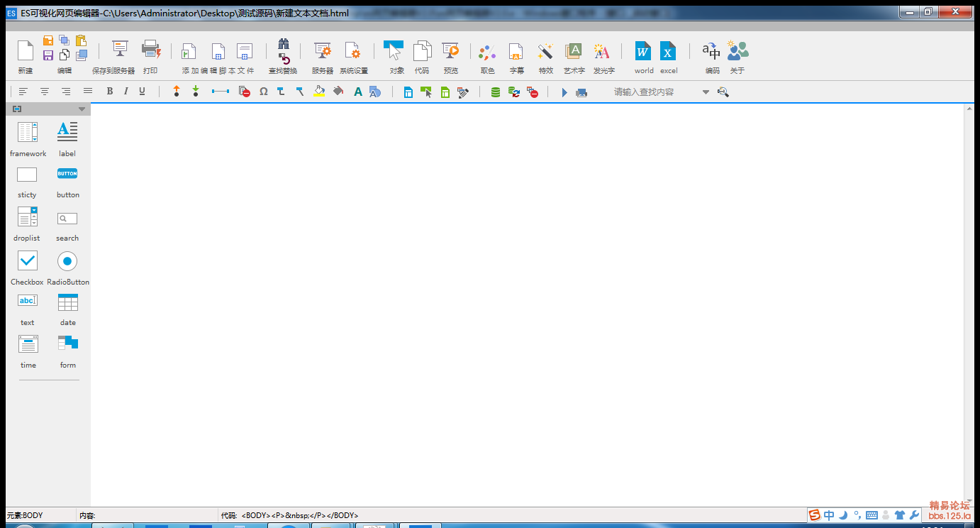Screen dimensions: 980x528
Task: Open 预览 preview mode
Action: coord(451,50)
